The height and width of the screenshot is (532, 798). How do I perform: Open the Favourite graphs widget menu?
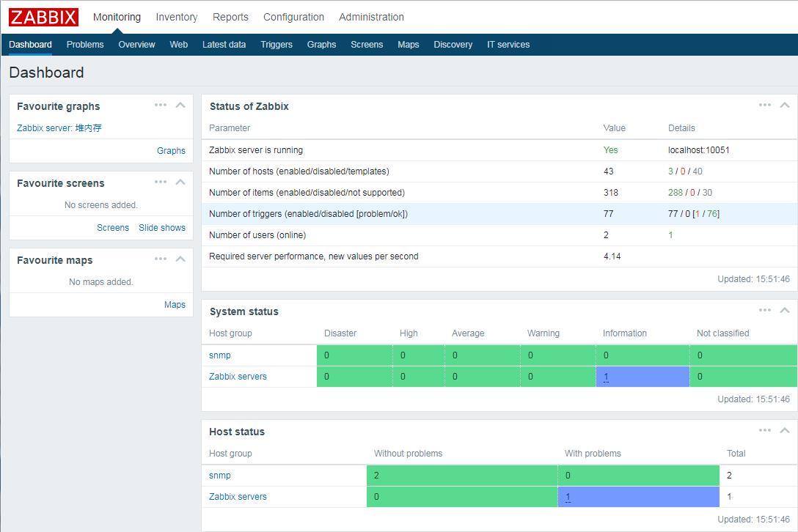coord(161,105)
